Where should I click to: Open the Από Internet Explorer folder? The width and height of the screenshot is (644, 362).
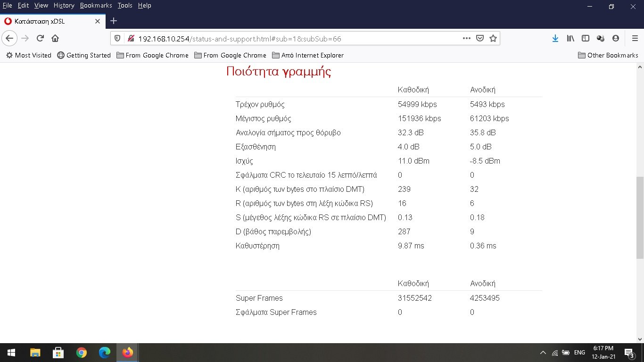point(308,55)
